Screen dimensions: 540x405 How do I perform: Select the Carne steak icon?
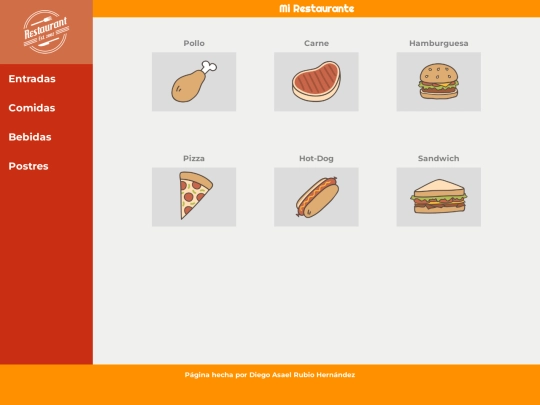pyautogui.click(x=316, y=82)
